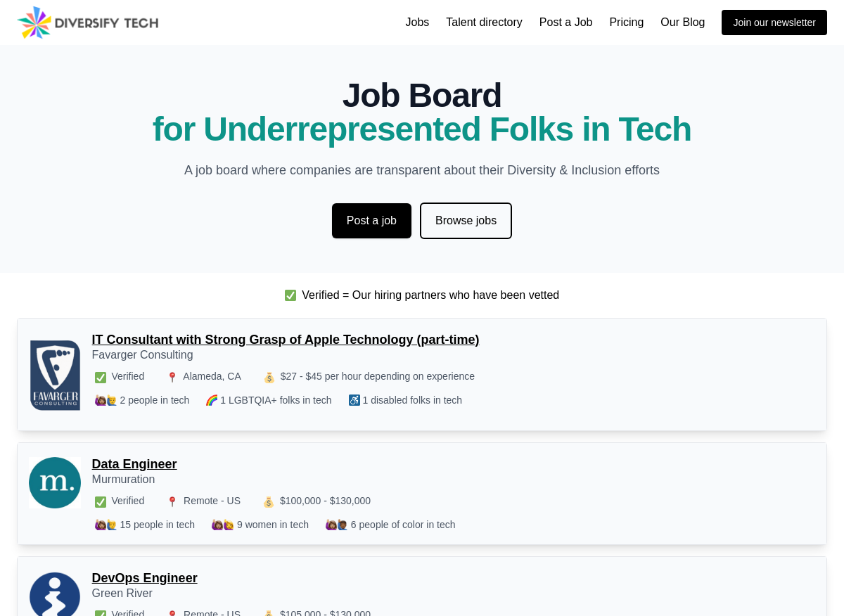The height and width of the screenshot is (616, 844).
Task: Click the Murmuration company logo
Action: (x=55, y=483)
